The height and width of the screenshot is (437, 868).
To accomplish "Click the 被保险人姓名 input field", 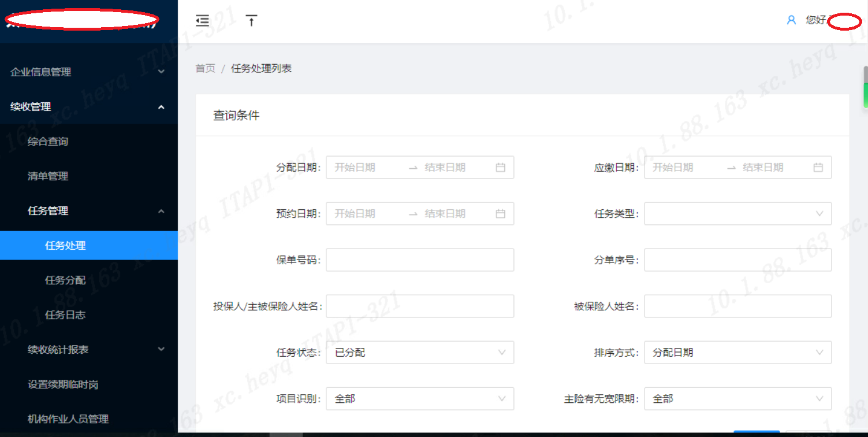I will pos(738,306).
